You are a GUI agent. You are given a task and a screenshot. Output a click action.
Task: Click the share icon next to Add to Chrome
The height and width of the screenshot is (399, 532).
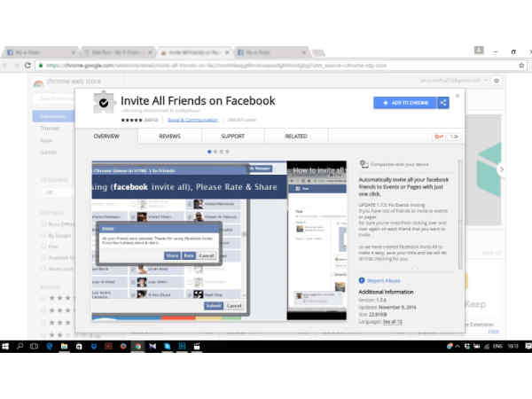(x=443, y=103)
